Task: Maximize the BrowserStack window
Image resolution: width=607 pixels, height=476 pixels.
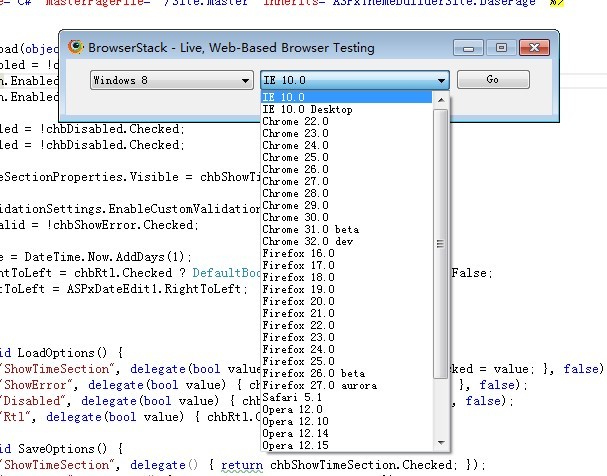Action: click(501, 48)
